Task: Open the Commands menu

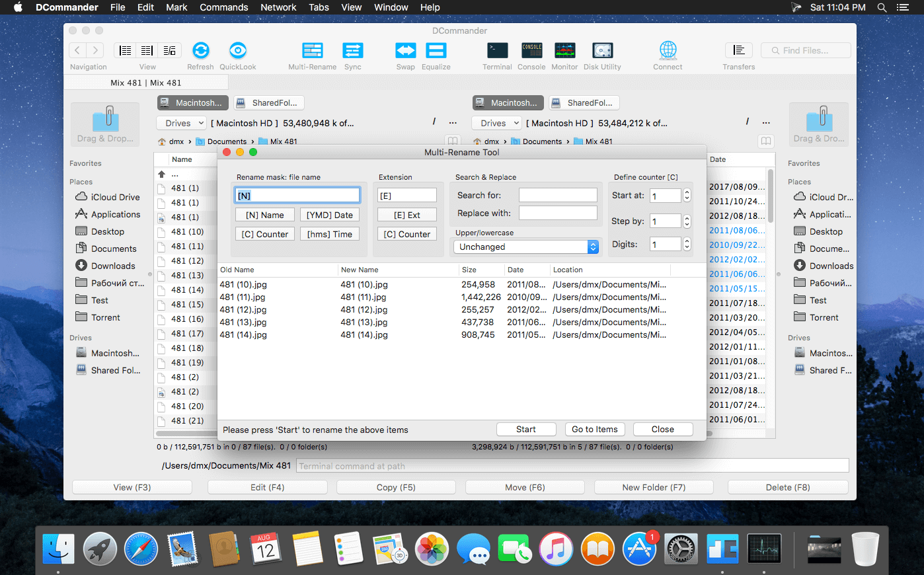Action: click(x=224, y=7)
